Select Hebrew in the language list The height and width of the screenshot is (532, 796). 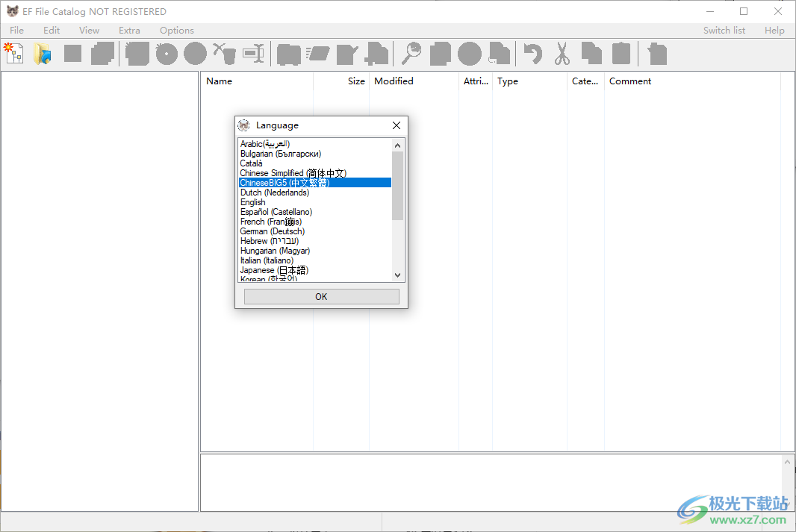pos(315,241)
